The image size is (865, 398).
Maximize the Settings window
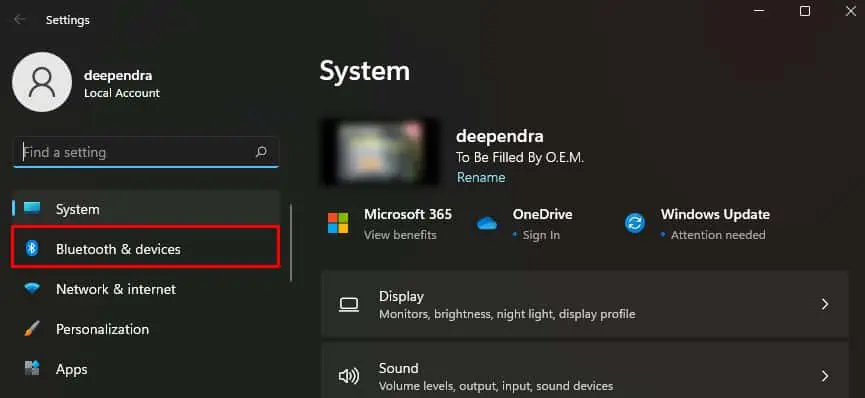[x=805, y=10]
